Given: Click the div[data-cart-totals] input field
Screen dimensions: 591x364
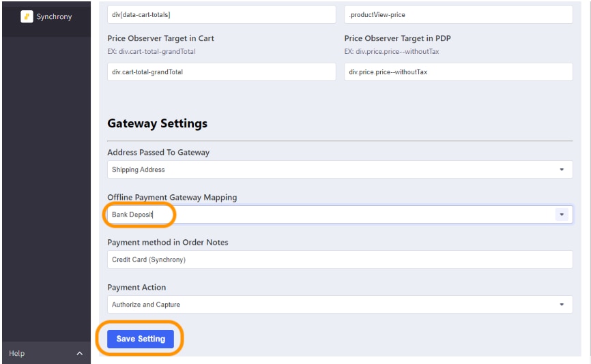Looking at the screenshot, I should [x=222, y=15].
